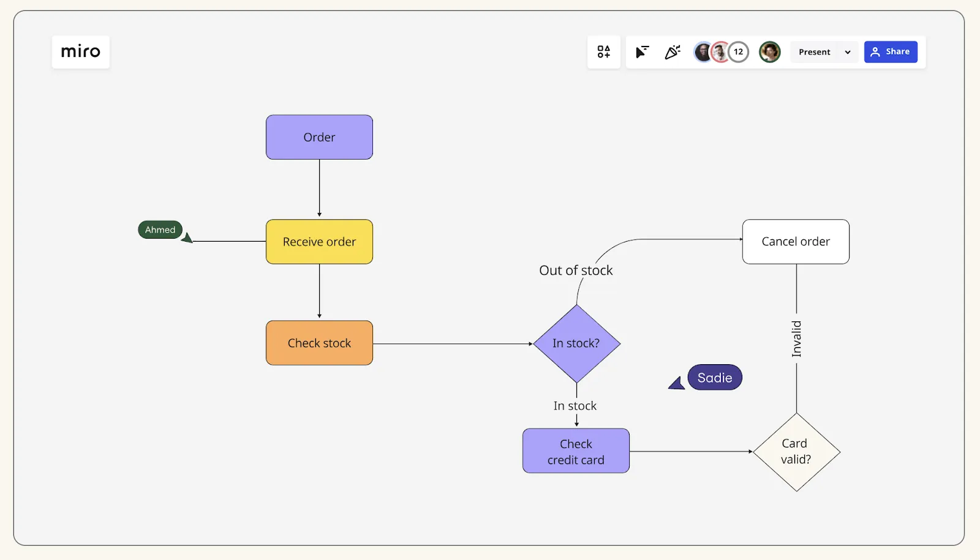
Task: Select the In stock? diamond
Action: 576,343
